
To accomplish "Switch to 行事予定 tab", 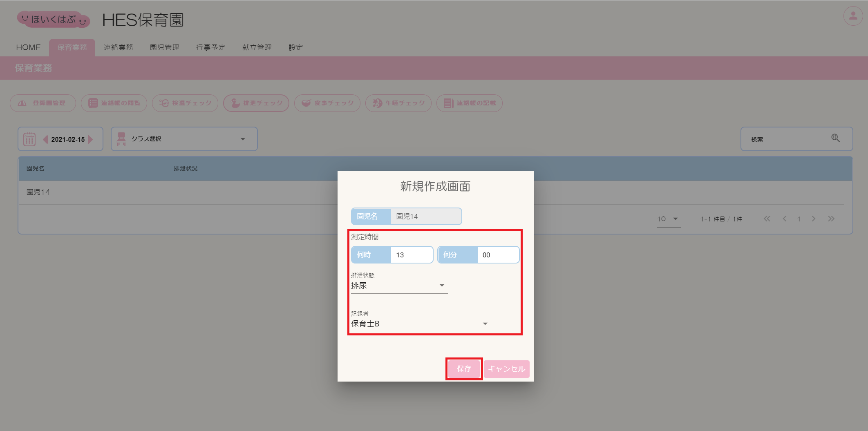I will click(x=211, y=47).
